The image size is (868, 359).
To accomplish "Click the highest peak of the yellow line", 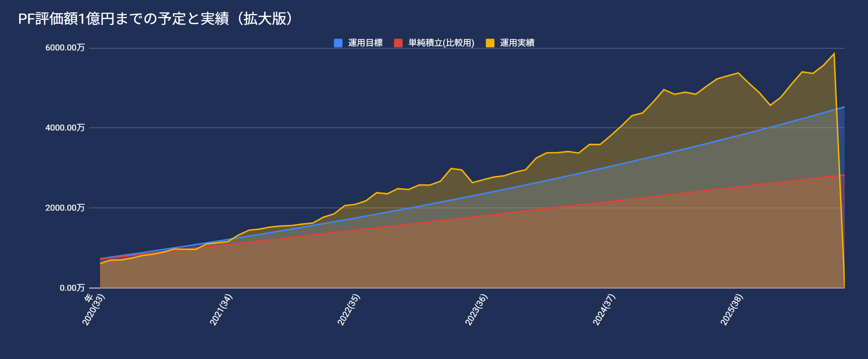I will click(834, 53).
